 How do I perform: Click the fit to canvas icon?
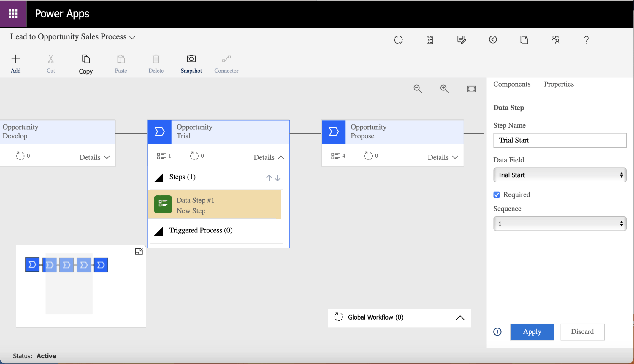(x=471, y=89)
